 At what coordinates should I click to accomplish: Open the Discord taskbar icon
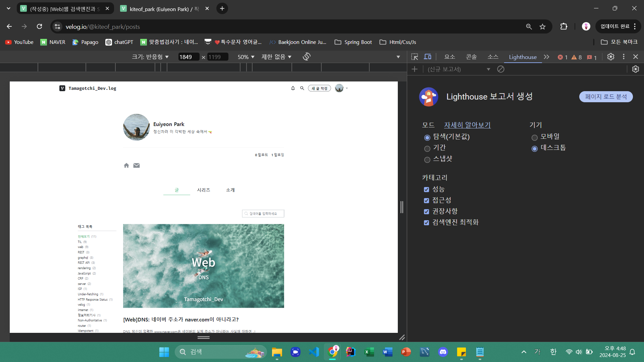[443, 352]
